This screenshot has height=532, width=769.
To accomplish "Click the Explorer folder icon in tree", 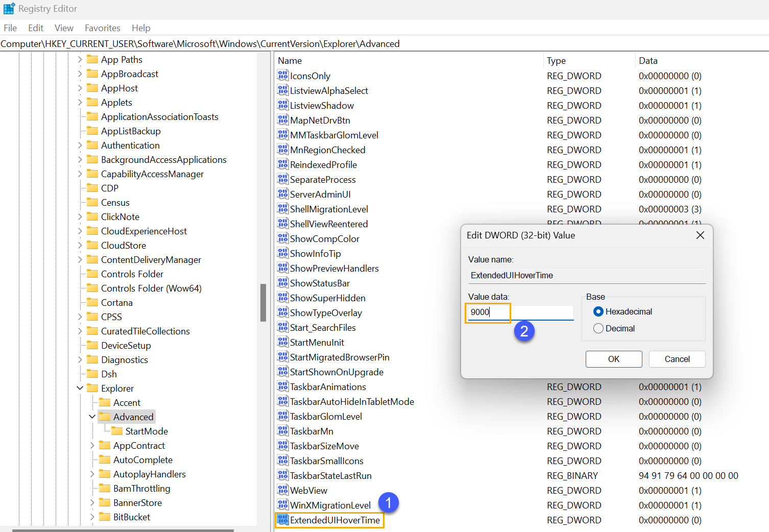I will click(x=92, y=388).
